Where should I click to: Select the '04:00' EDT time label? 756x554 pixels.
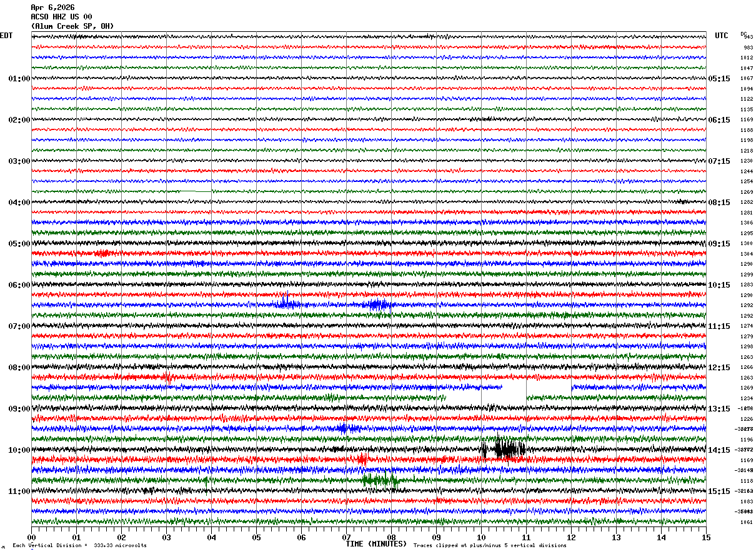[x=19, y=203]
